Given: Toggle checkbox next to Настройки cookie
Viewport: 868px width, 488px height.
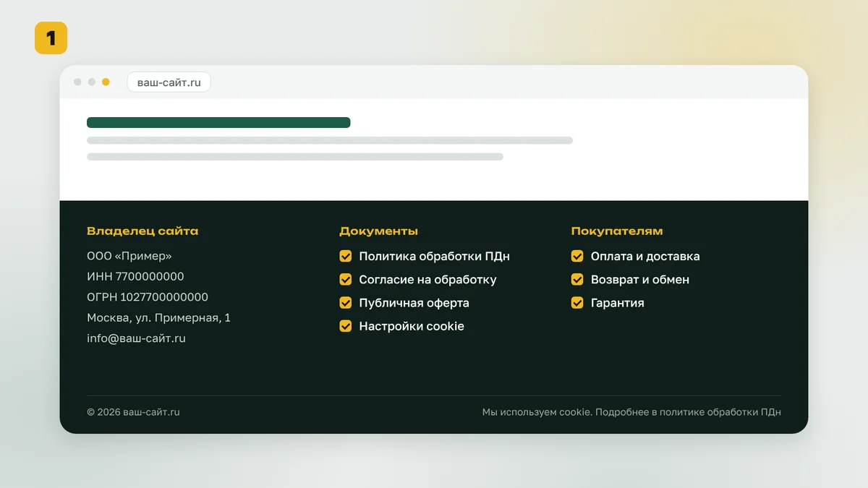Looking at the screenshot, I should pos(346,326).
